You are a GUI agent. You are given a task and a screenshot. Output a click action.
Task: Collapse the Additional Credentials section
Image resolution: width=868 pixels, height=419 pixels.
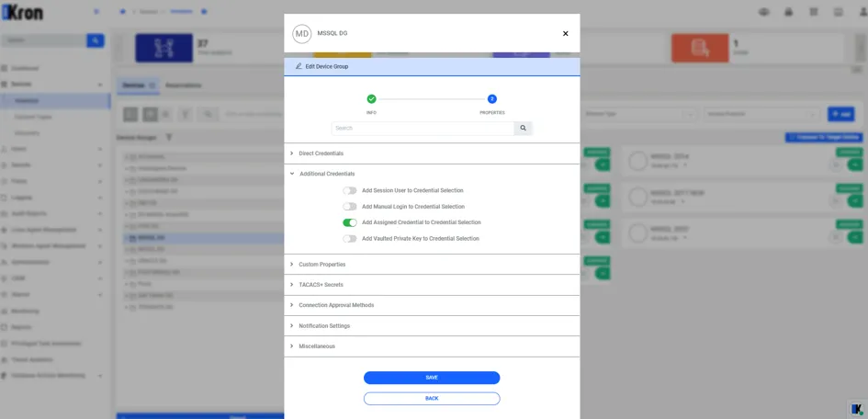[432, 174]
